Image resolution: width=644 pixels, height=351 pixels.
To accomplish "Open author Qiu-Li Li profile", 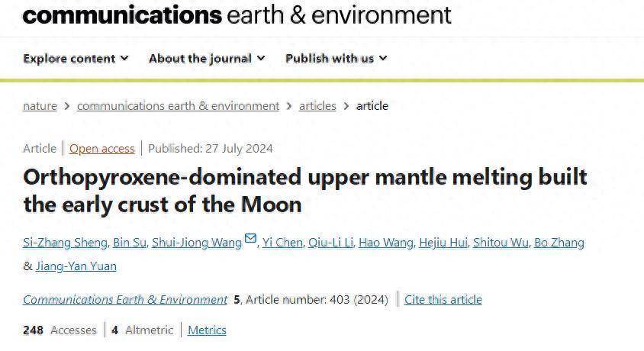I will click(x=330, y=243).
